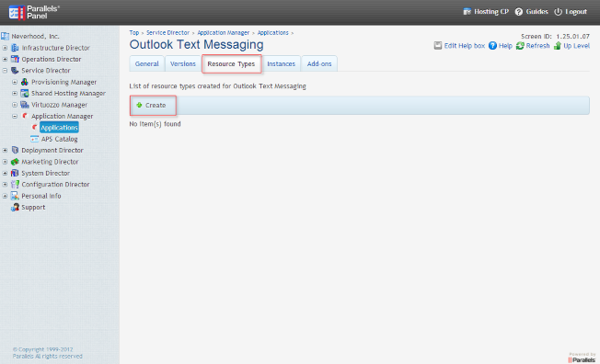Select Neverhood, Inc. tree root label
The image size is (600, 364).
click(35, 37)
